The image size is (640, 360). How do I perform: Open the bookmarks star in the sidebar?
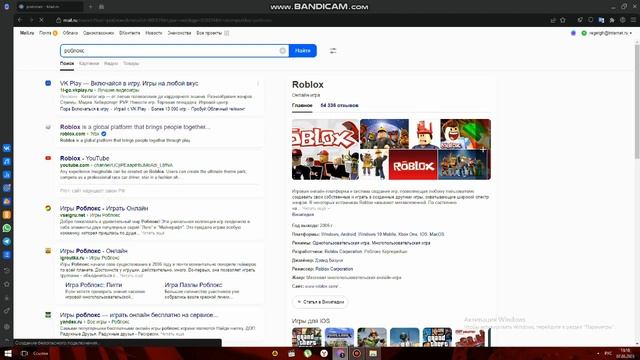7,284
